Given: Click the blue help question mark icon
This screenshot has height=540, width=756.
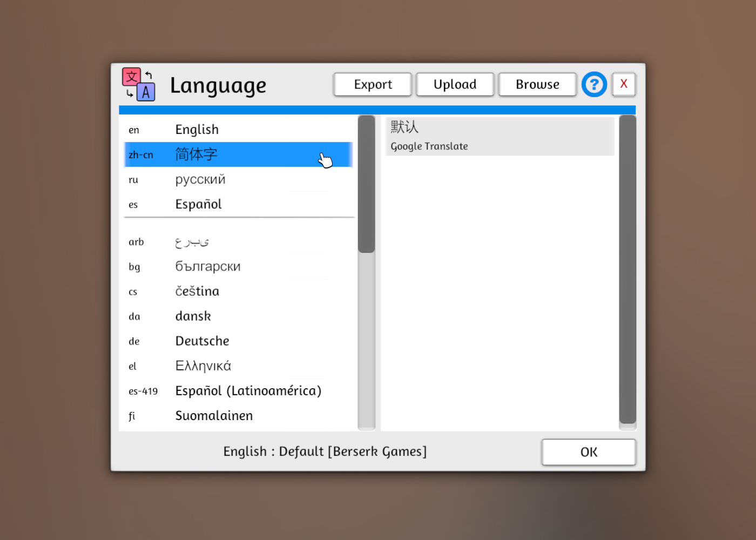Looking at the screenshot, I should pos(594,85).
